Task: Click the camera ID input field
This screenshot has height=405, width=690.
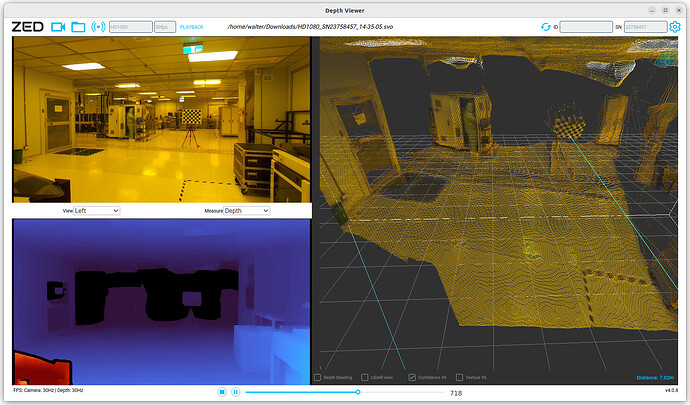Action: [x=586, y=27]
